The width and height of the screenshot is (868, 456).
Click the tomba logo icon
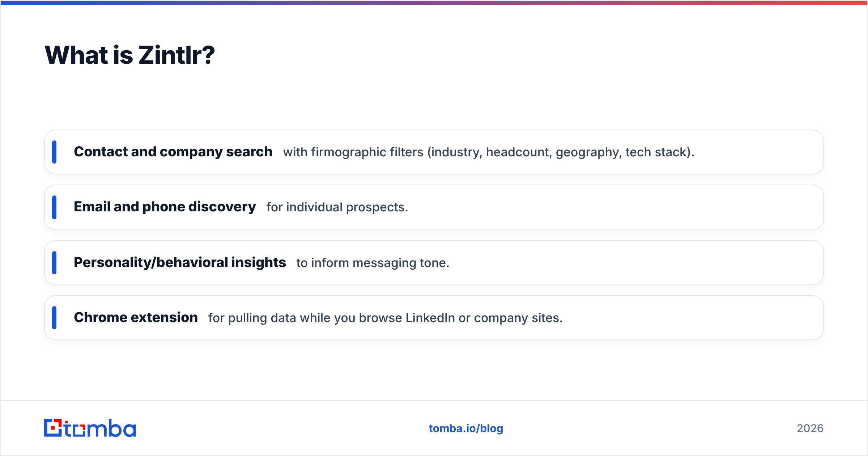point(90,428)
